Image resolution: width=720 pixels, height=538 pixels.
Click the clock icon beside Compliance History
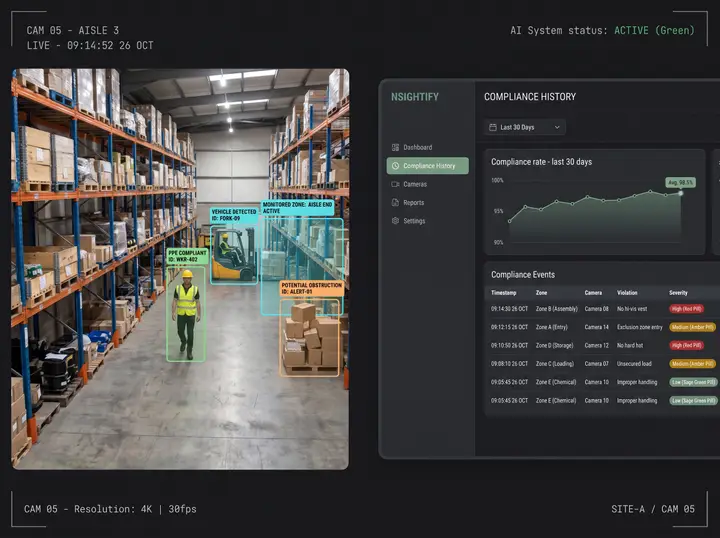(395, 166)
